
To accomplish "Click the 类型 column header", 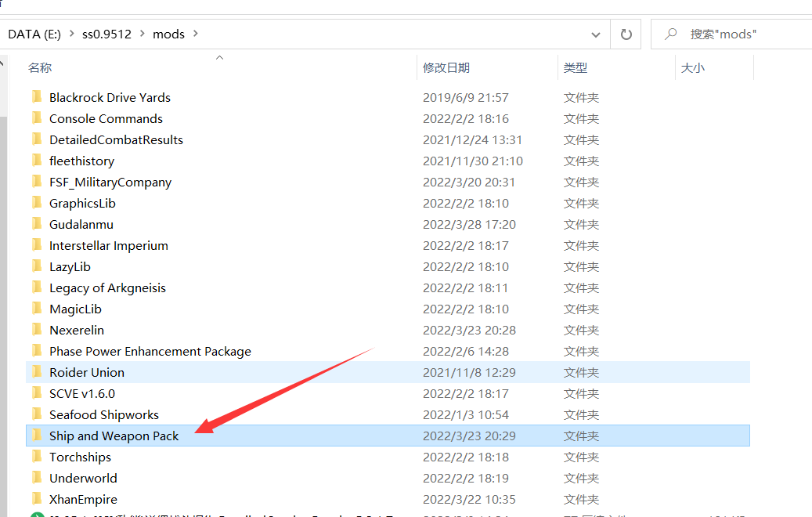I will click(x=576, y=68).
